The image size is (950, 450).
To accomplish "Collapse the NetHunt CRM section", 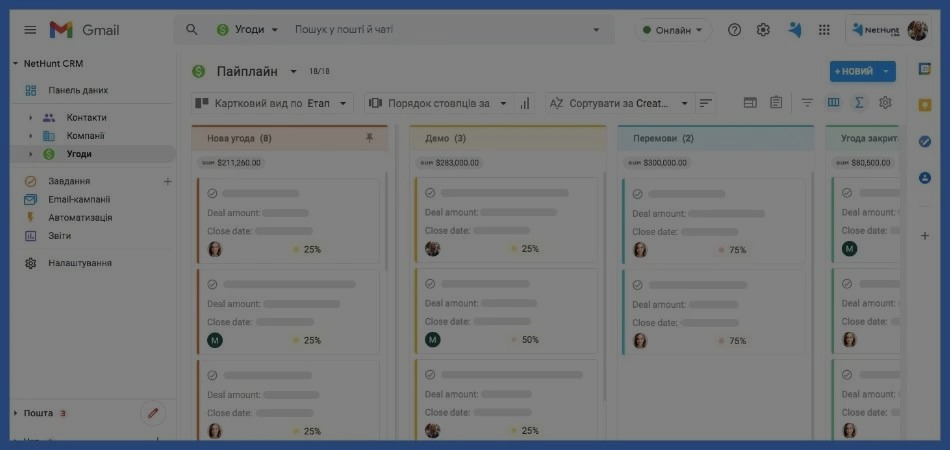I will pyautogui.click(x=15, y=64).
